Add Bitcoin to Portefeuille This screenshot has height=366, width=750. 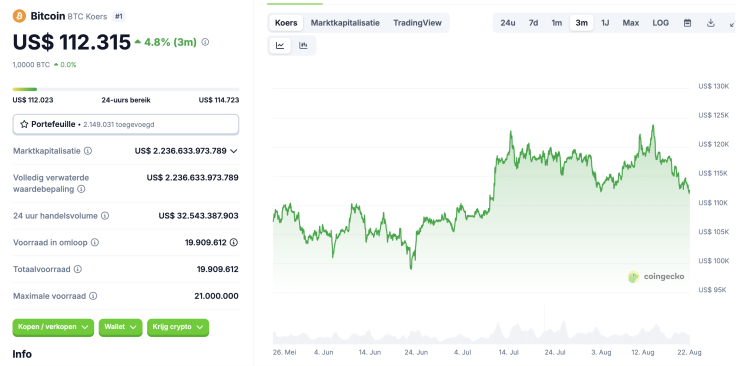tap(126, 124)
